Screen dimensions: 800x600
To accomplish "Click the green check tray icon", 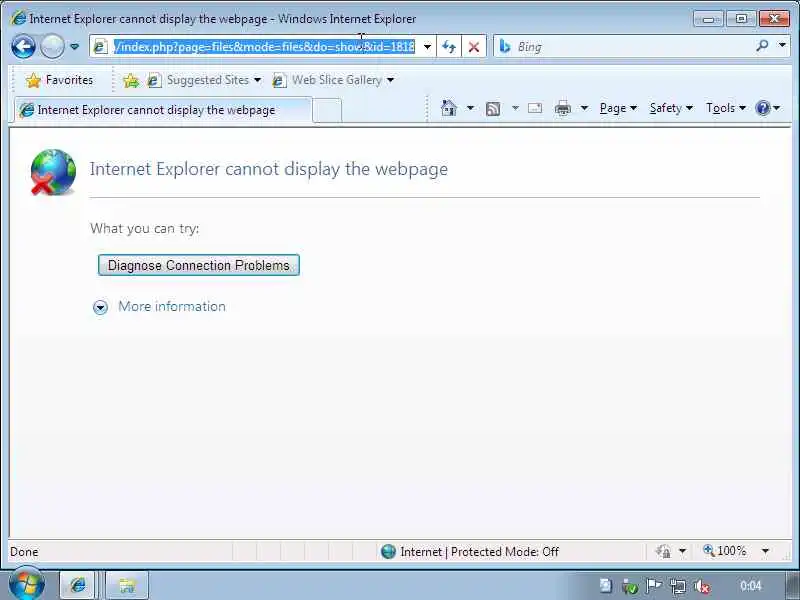I will pyautogui.click(x=630, y=587).
